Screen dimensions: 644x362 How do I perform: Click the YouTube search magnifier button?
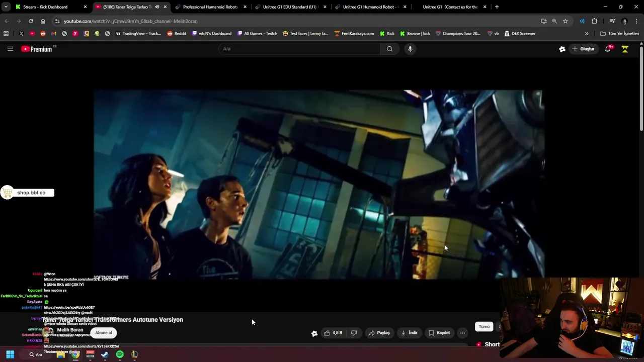coord(389,49)
